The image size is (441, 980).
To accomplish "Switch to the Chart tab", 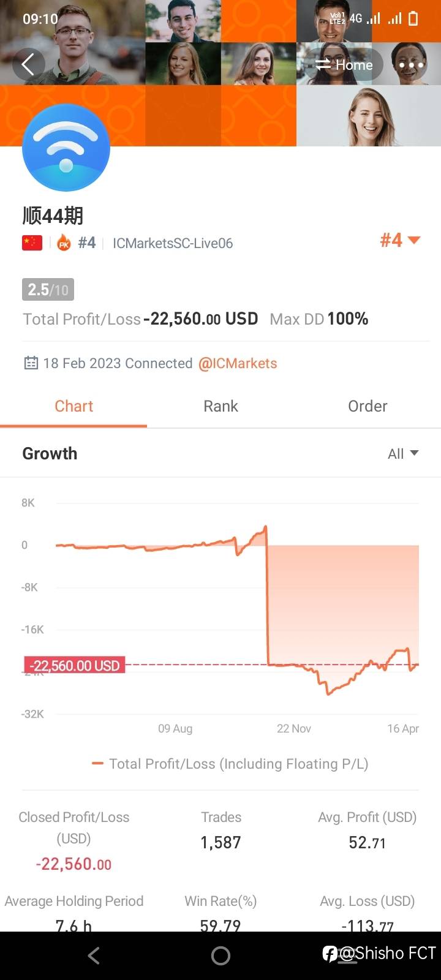I will click(x=73, y=406).
